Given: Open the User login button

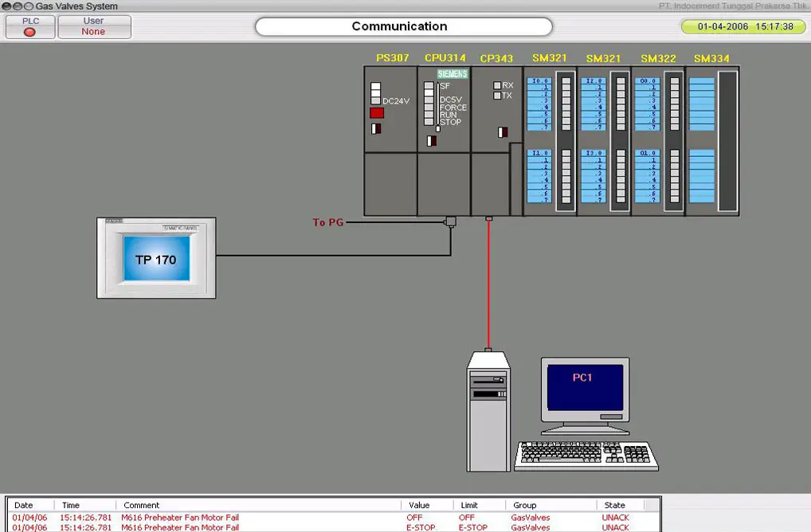Looking at the screenshot, I should pyautogui.click(x=94, y=27).
